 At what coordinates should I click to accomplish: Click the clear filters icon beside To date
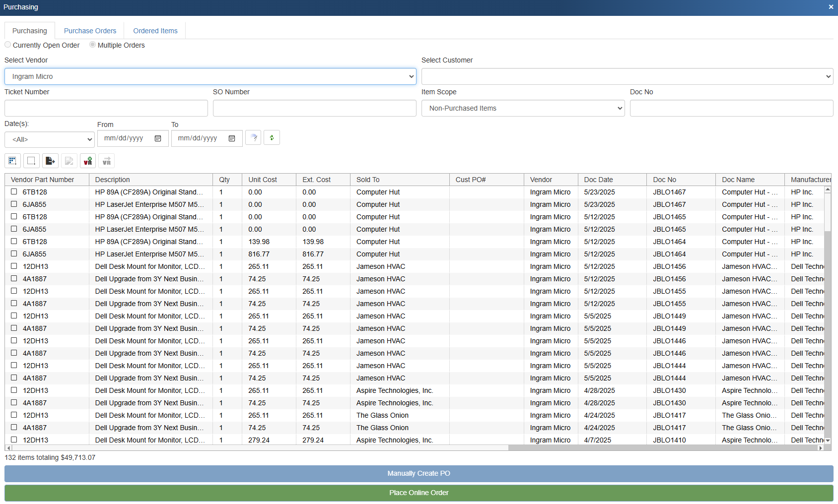[253, 138]
